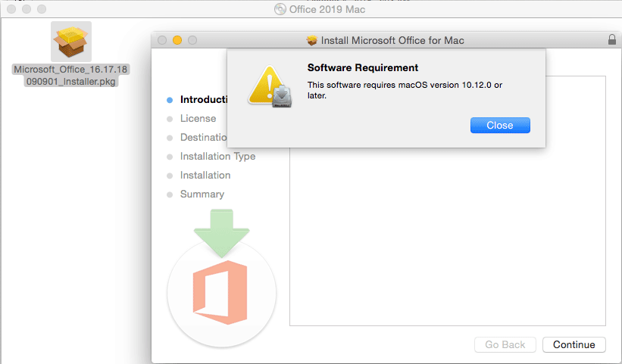
Task: Click the warning icon in the alert
Action: (x=270, y=86)
